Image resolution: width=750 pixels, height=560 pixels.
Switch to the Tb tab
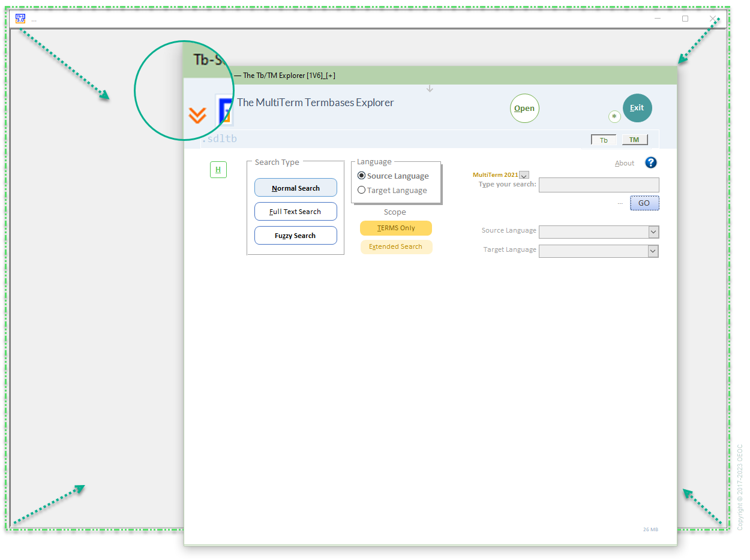[x=604, y=140]
